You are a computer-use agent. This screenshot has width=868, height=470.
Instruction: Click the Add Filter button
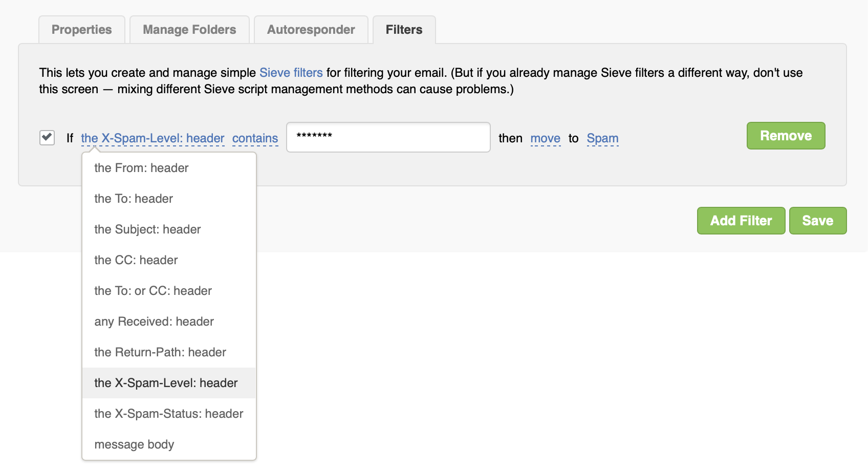(741, 221)
